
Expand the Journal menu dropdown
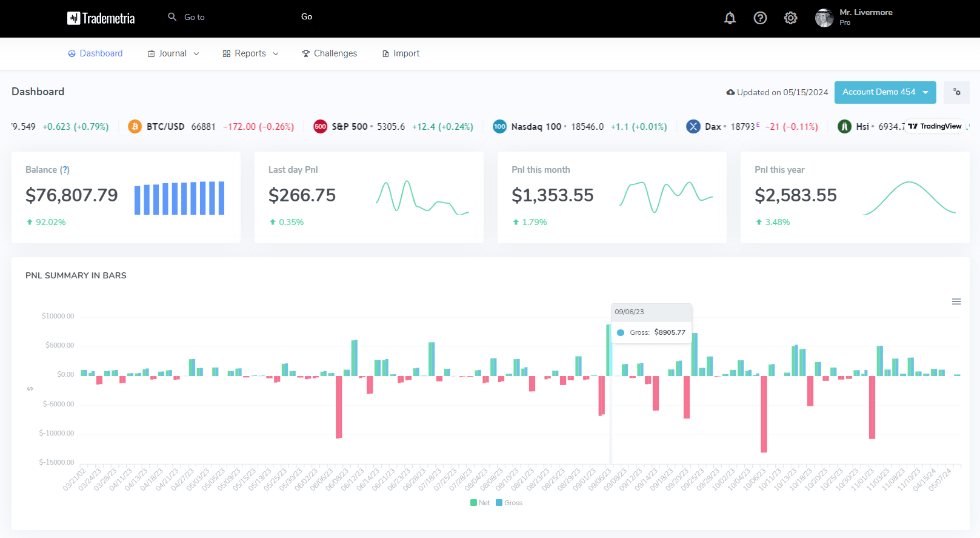tap(173, 53)
